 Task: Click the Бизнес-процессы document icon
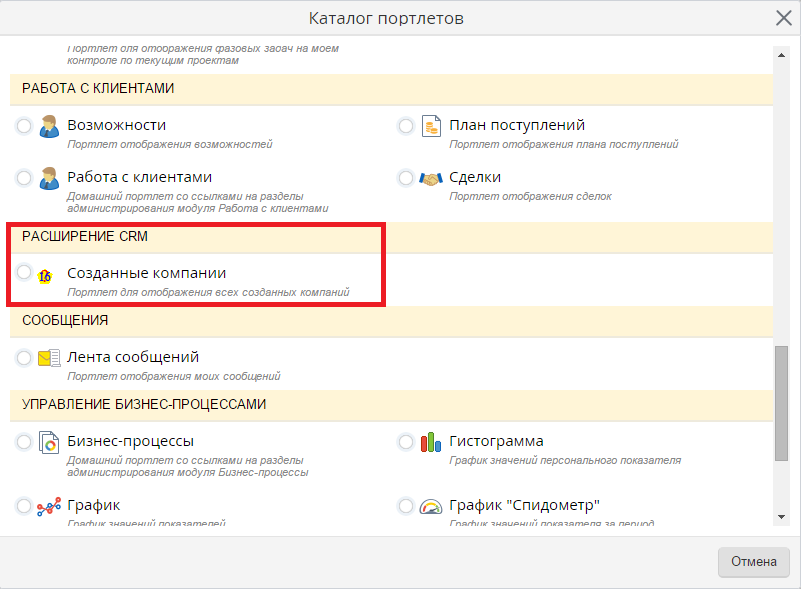(49, 443)
